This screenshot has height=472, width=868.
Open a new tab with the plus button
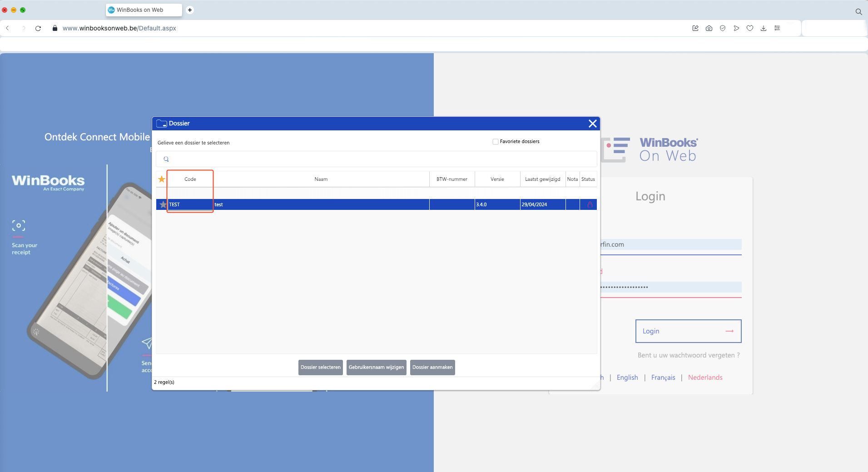tap(190, 10)
